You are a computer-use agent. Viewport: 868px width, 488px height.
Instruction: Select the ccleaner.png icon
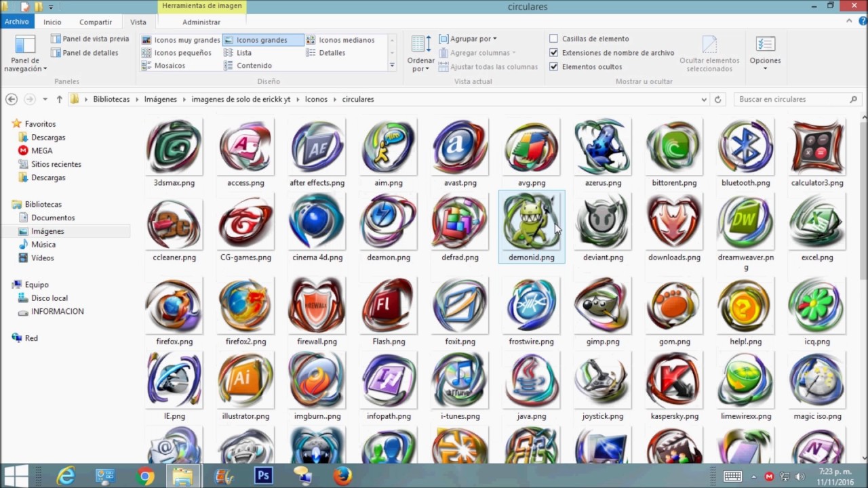click(174, 222)
